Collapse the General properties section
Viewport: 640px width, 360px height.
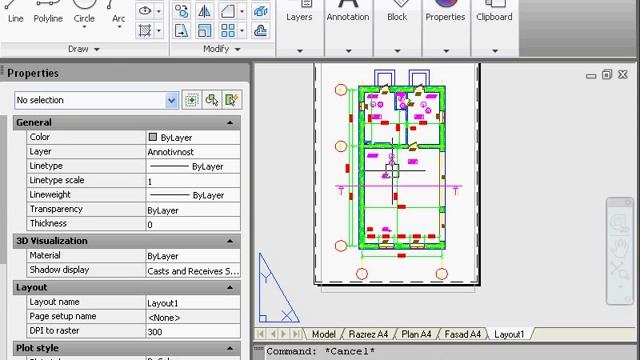(230, 122)
